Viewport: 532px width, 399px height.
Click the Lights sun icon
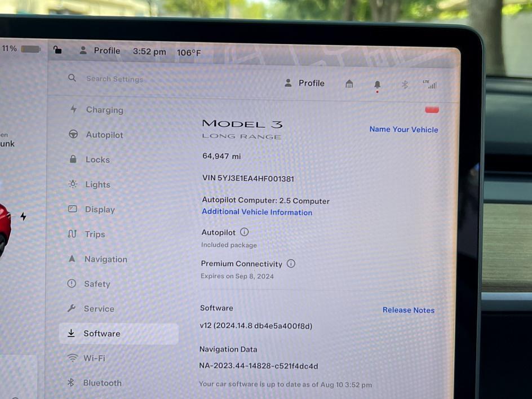(x=73, y=184)
